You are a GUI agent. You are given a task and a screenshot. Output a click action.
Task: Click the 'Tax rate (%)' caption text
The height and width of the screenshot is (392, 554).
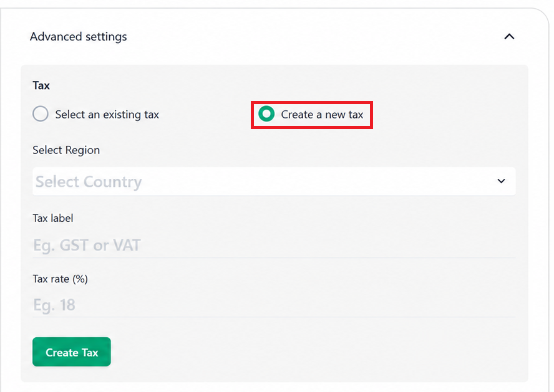(x=60, y=279)
